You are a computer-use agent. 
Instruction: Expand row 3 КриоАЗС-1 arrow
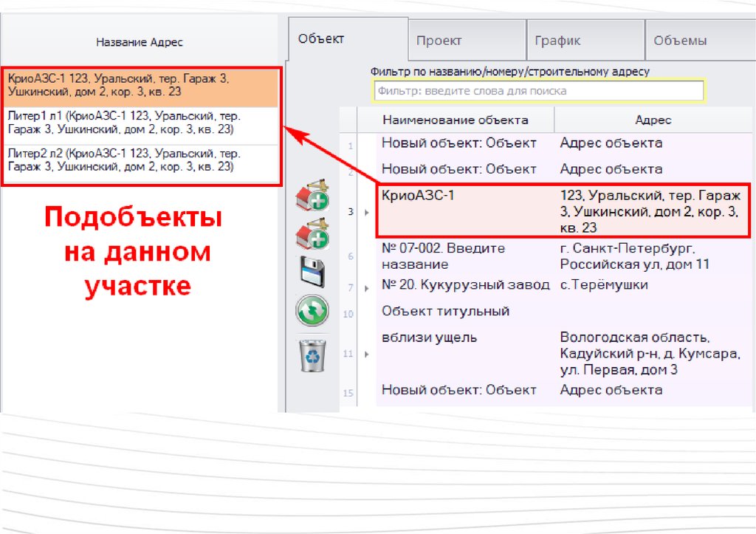tap(366, 212)
